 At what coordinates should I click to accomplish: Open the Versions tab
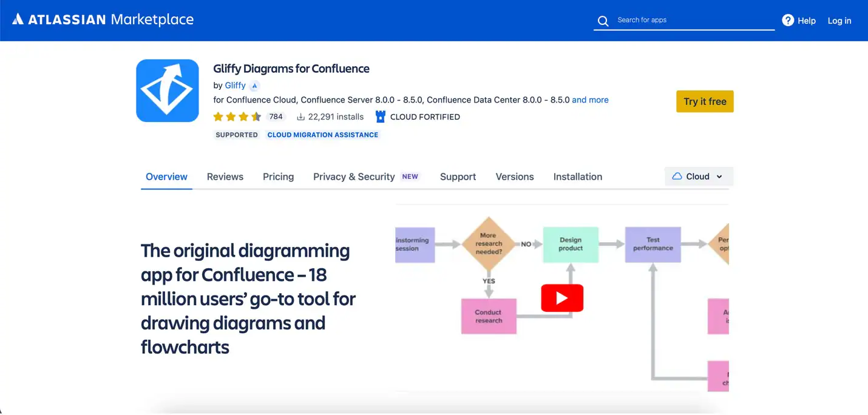point(515,177)
